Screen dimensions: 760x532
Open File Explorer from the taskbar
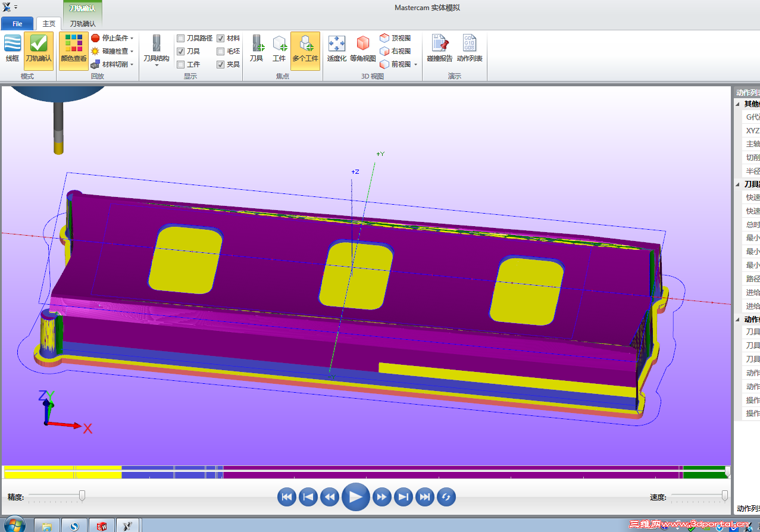[47, 525]
